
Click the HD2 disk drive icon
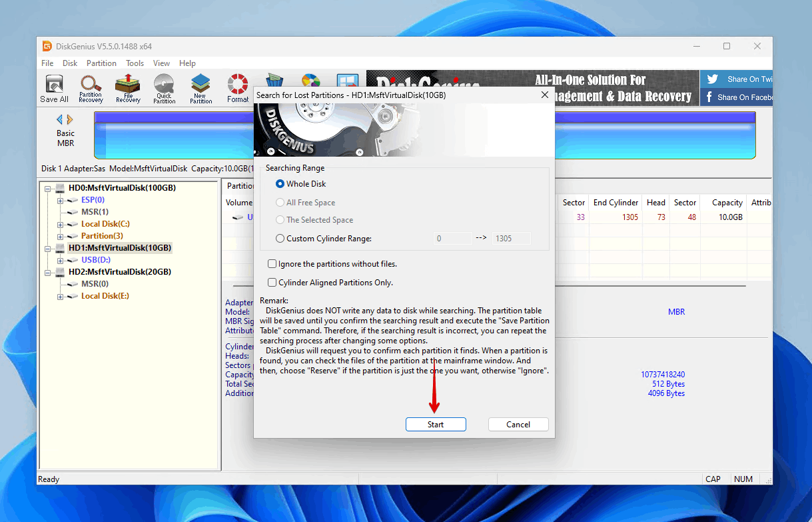[60, 272]
